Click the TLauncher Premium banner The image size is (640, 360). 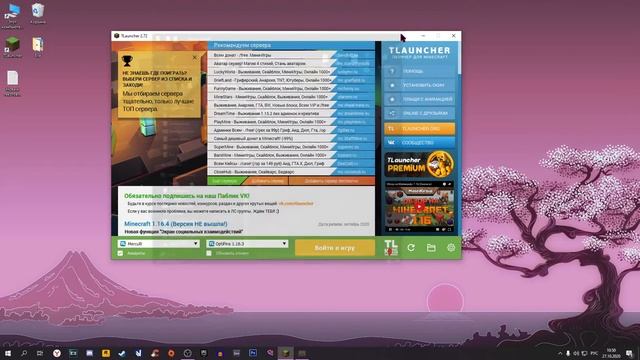coord(420,164)
